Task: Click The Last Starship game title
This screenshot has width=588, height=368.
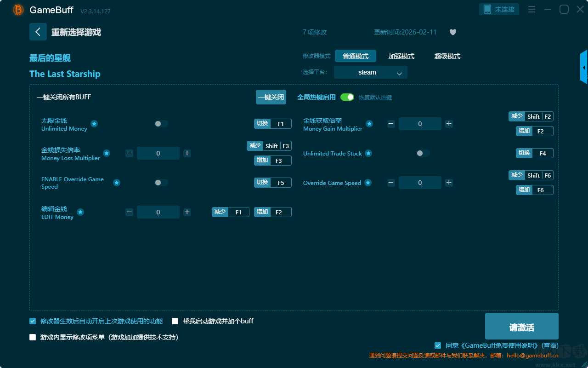Action: pos(65,74)
